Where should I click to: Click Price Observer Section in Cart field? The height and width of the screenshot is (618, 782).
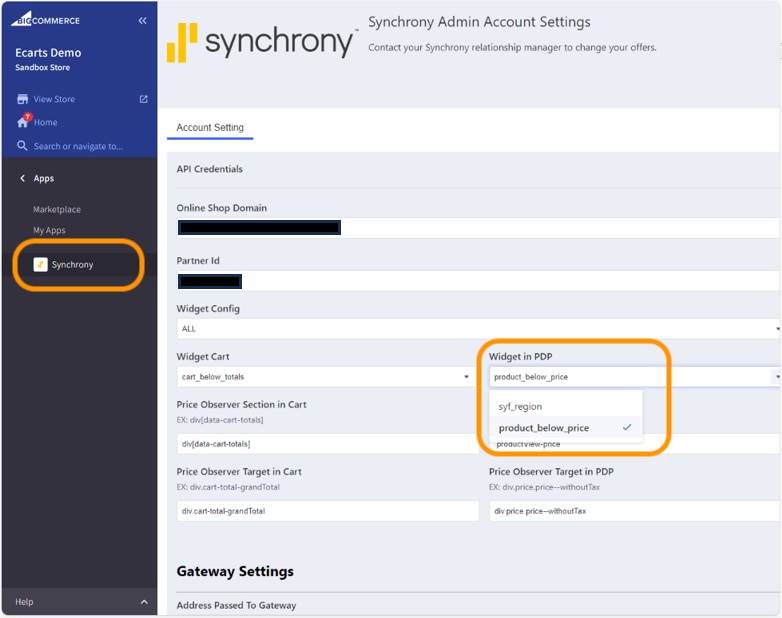point(328,443)
